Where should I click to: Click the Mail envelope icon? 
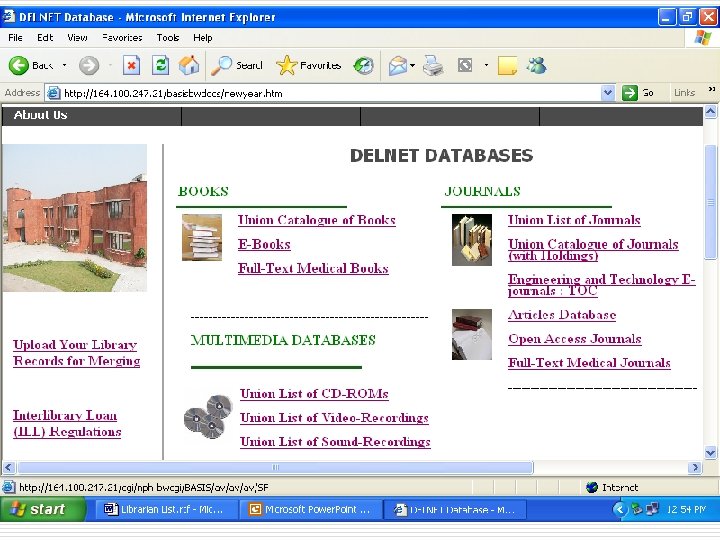pos(398,66)
